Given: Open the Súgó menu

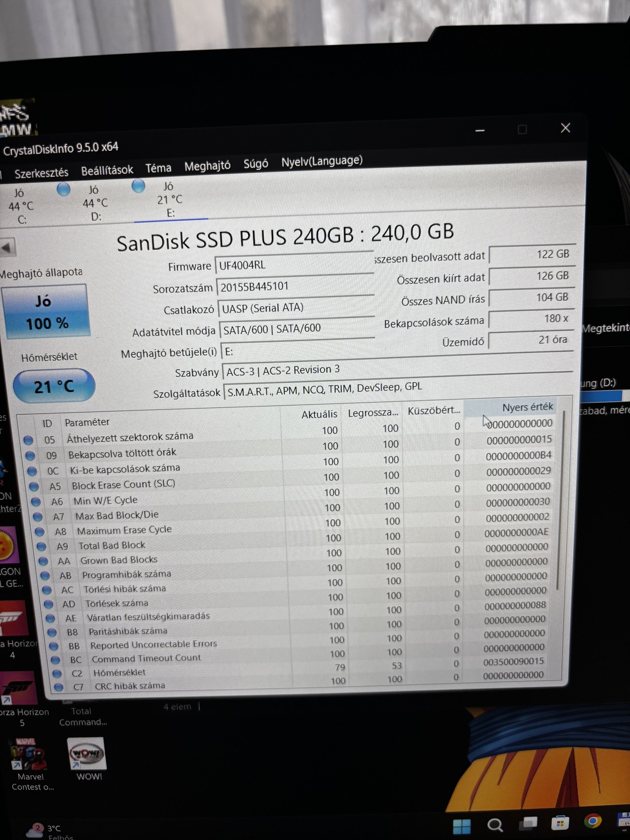Looking at the screenshot, I should 256,164.
